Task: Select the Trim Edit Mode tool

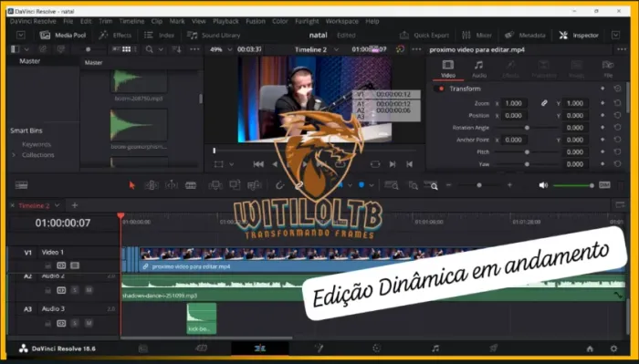Action: click(x=152, y=186)
